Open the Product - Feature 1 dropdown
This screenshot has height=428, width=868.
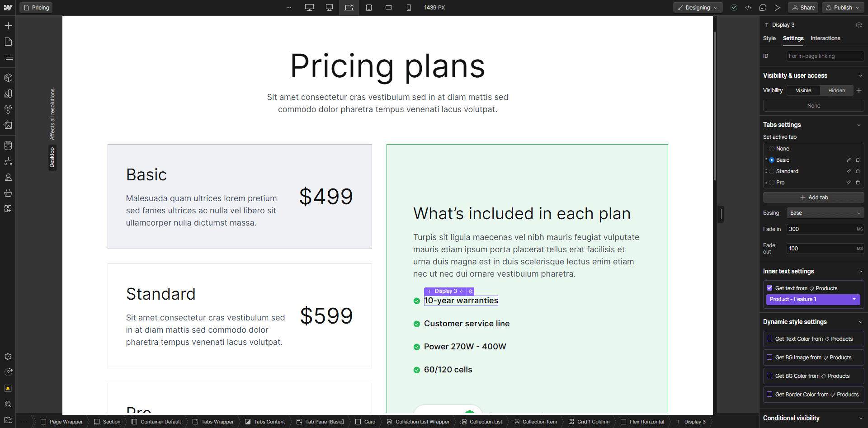[813, 299]
